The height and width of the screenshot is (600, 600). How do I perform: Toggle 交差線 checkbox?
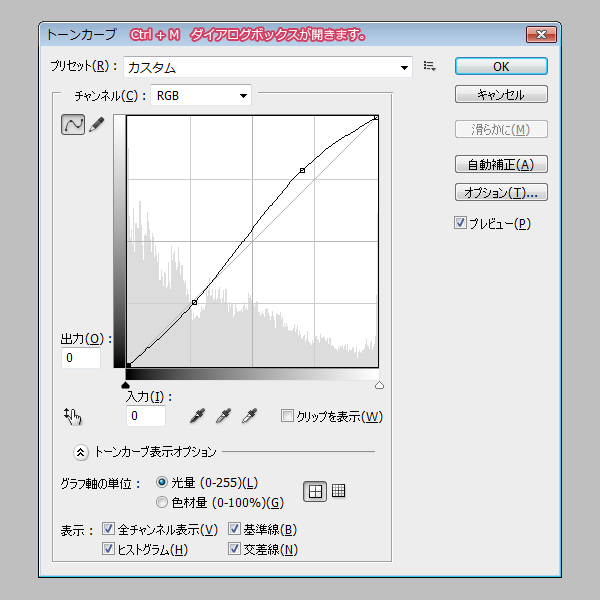[x=234, y=549]
